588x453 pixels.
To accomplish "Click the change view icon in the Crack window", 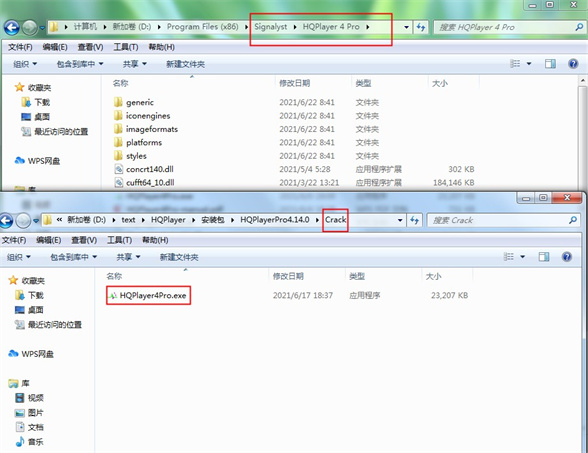I will 508,257.
